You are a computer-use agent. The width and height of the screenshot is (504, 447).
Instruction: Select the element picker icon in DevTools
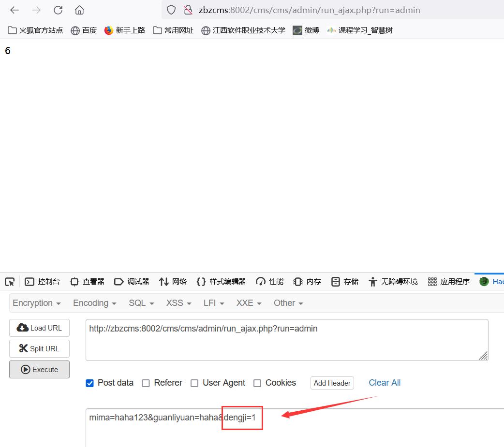[x=10, y=281]
